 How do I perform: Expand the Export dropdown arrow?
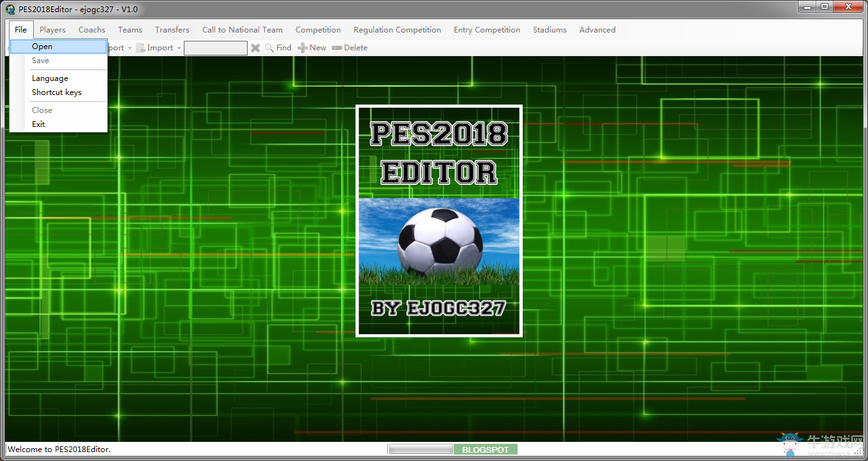pos(130,48)
